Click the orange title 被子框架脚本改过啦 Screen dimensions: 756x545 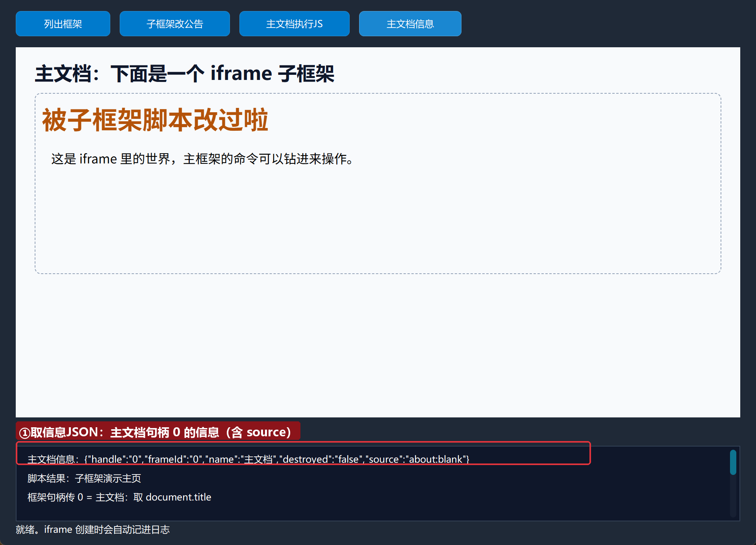[x=155, y=120]
